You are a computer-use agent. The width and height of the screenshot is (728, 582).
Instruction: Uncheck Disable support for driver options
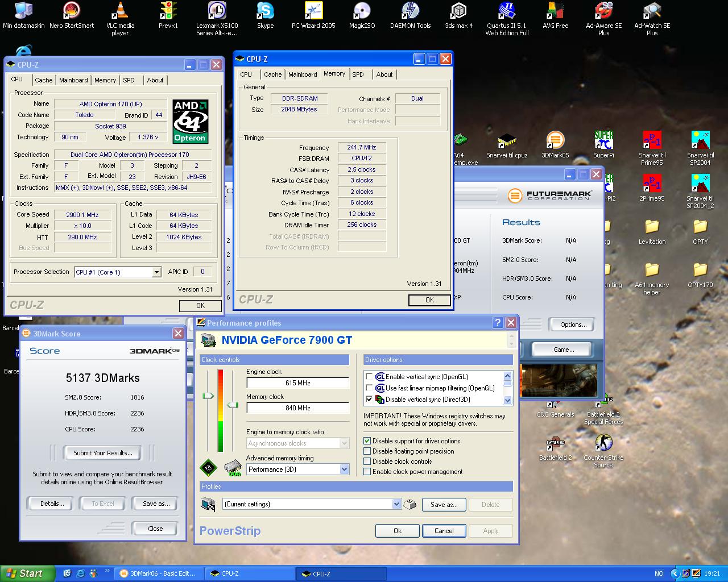coord(367,441)
